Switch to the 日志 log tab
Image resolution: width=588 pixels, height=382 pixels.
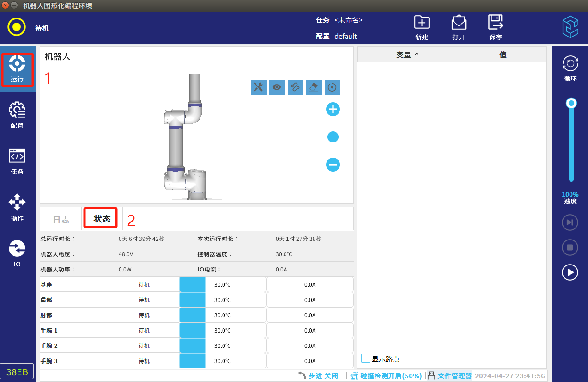point(61,219)
